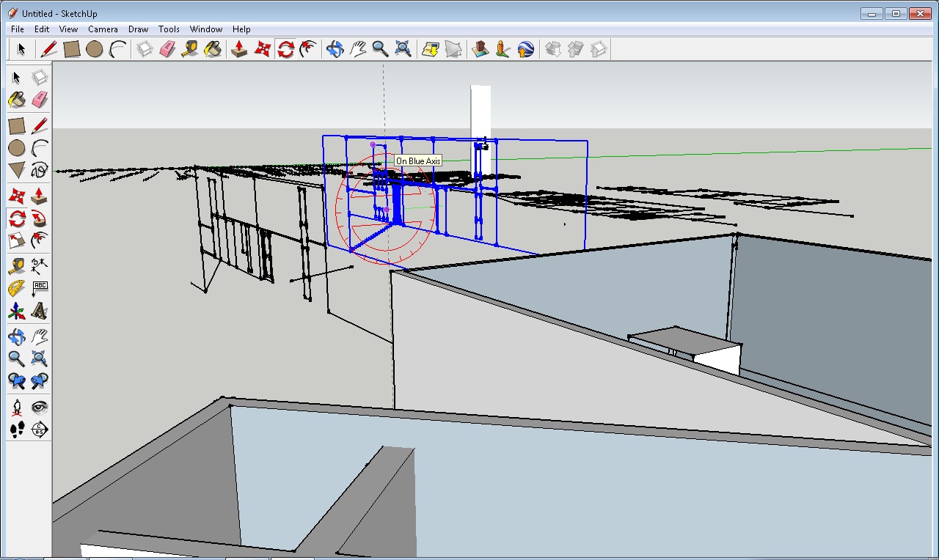The height and width of the screenshot is (560, 939).
Task: Click Make Component in the left tool palette
Action: tap(40, 78)
